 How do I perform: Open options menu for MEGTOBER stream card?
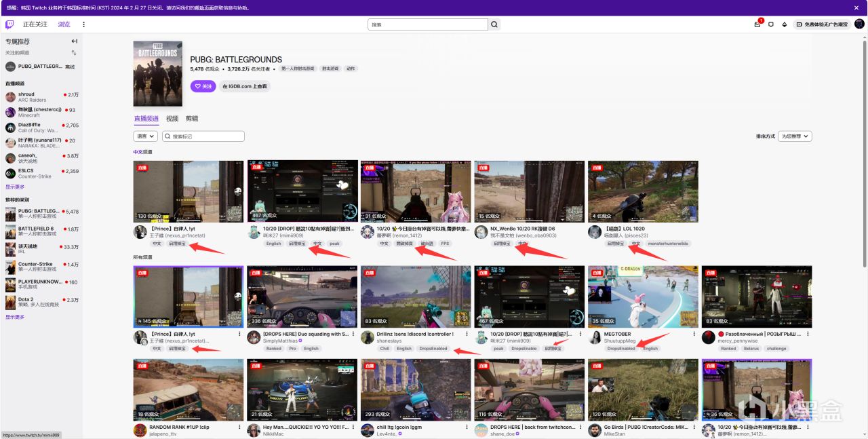(x=694, y=334)
